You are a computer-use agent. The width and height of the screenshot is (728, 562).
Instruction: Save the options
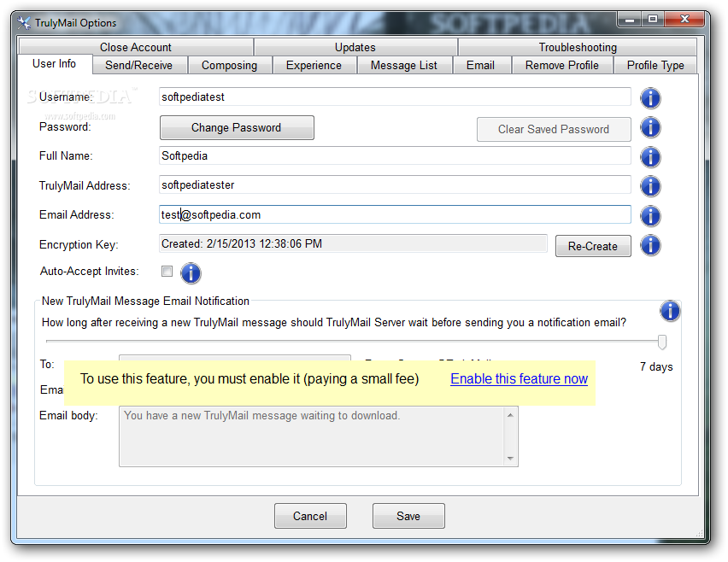tap(408, 516)
